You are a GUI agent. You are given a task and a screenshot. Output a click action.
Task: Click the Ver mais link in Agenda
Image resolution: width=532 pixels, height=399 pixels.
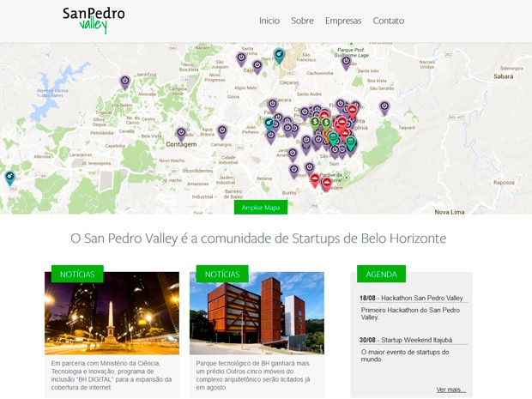coord(450,390)
